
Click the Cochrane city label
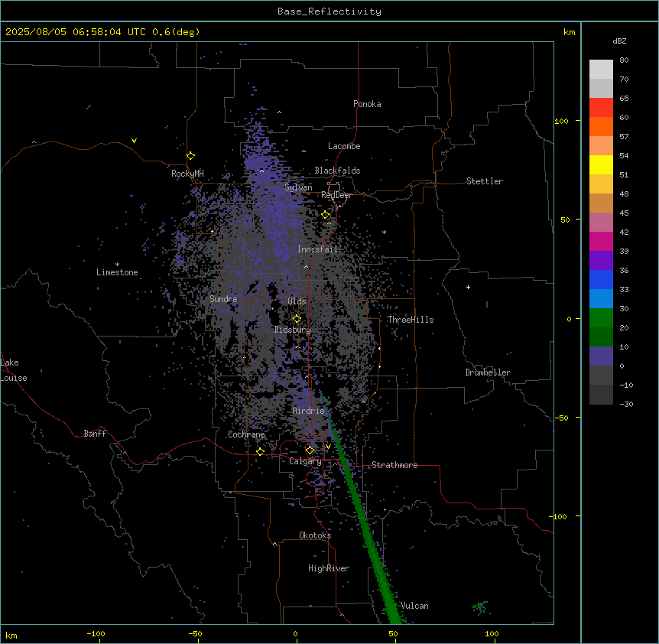pos(246,434)
